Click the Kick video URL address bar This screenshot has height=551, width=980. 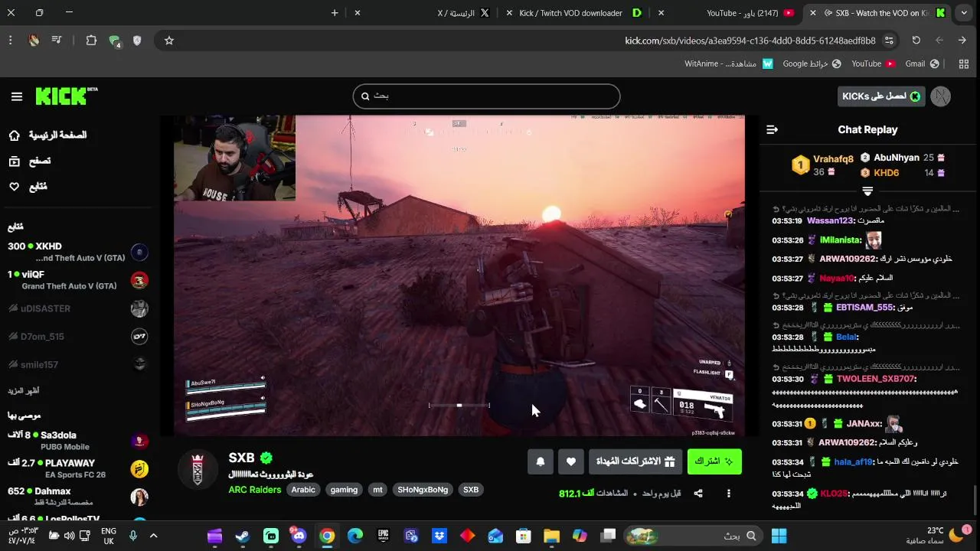click(750, 41)
